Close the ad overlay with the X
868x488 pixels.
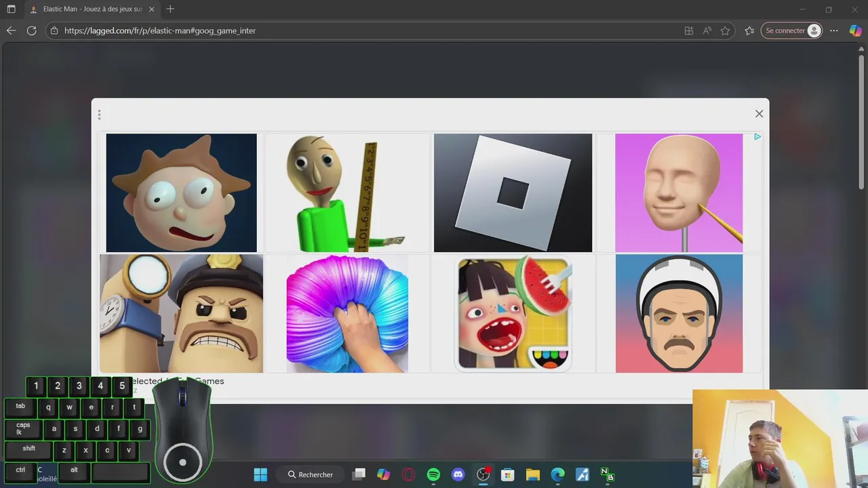[x=759, y=114]
